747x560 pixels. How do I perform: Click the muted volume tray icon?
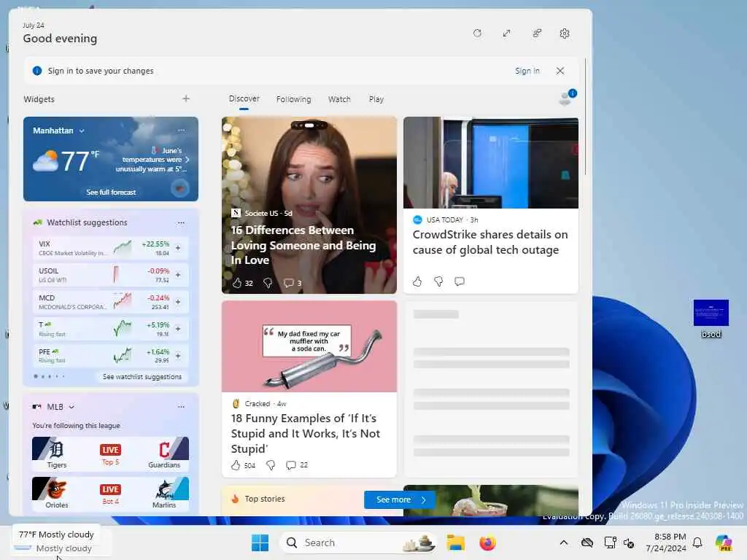tap(629, 542)
